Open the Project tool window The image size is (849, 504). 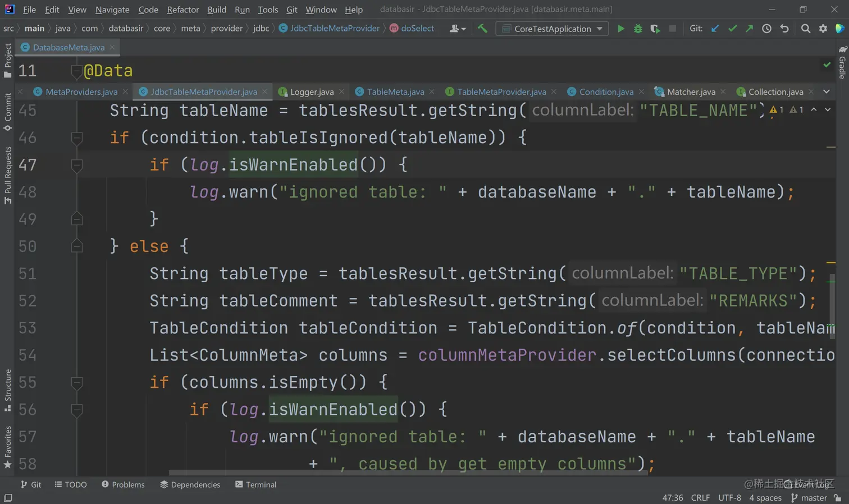[x=7, y=61]
